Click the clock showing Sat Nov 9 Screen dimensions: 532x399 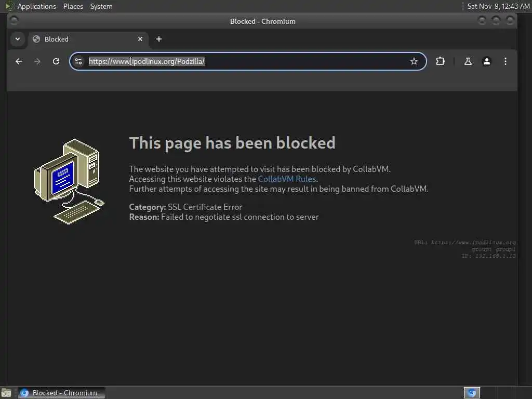coord(498,6)
